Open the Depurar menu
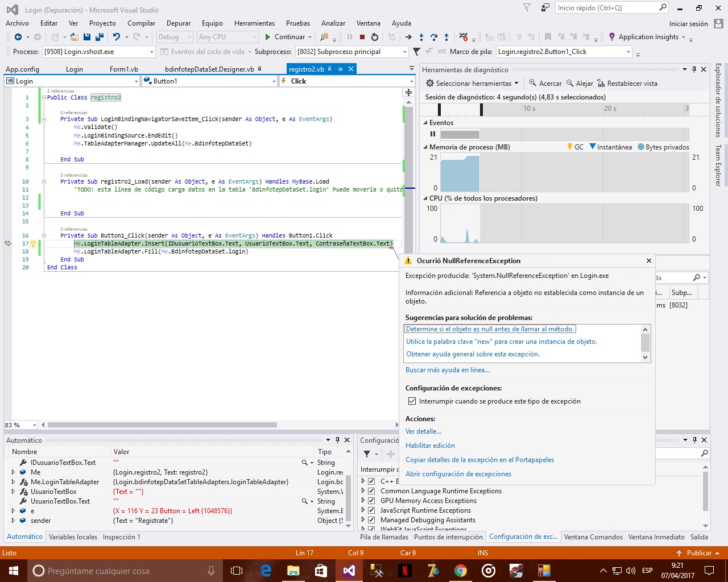Image resolution: width=728 pixels, height=582 pixels. click(x=179, y=23)
